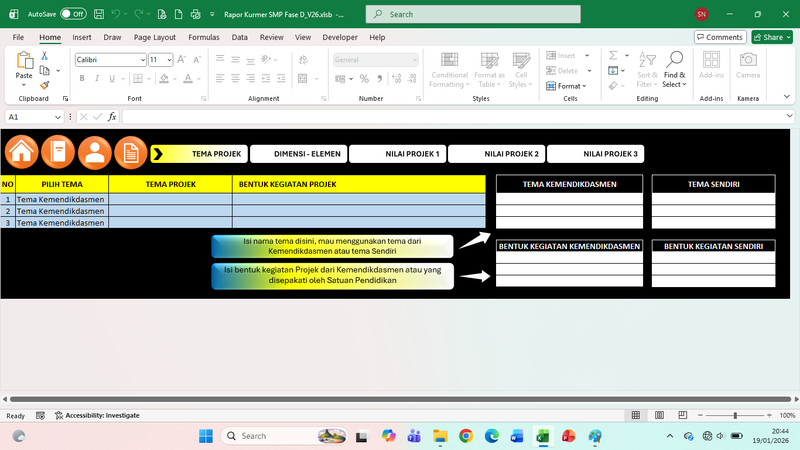Click the Insert Function fx icon
800x450 pixels.
112,117
